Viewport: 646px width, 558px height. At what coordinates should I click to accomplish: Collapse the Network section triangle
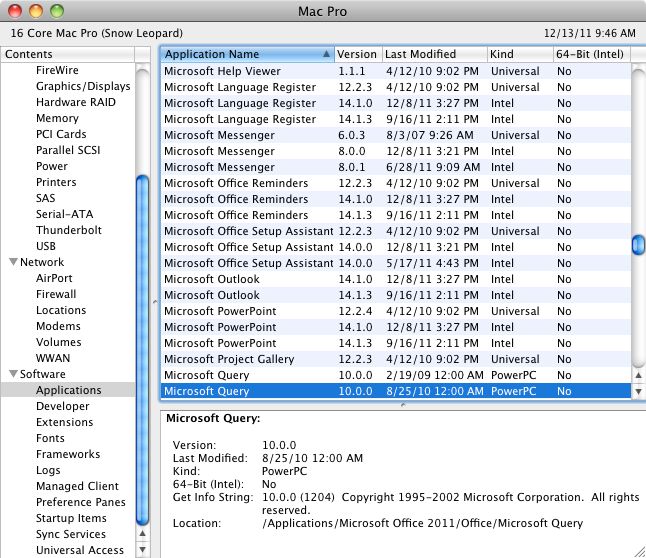[x=13, y=262]
